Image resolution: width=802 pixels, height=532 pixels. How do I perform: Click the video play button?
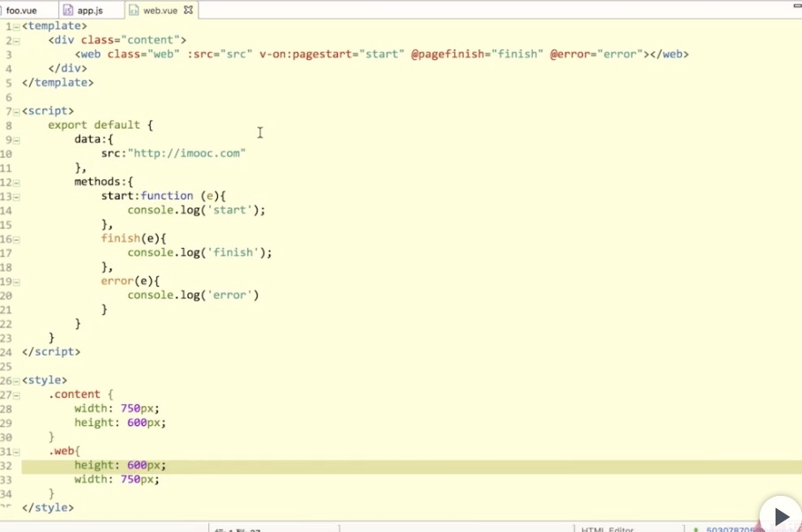tap(781, 515)
